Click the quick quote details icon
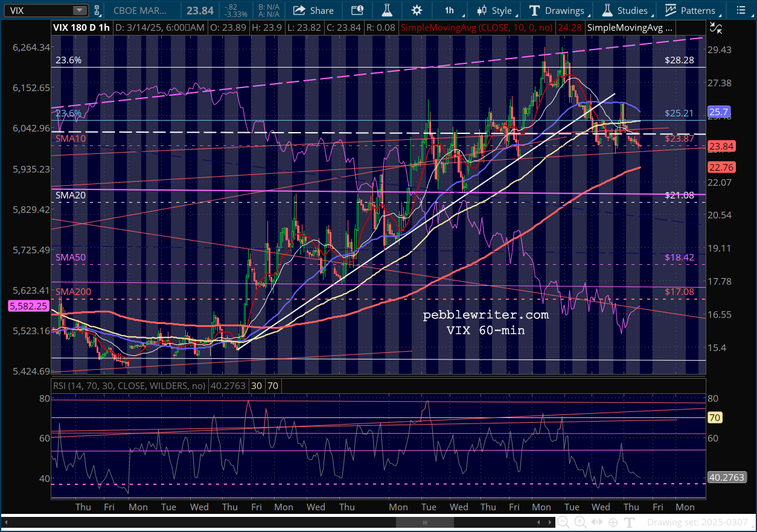Viewport: 757px width, 532px height. point(357,10)
